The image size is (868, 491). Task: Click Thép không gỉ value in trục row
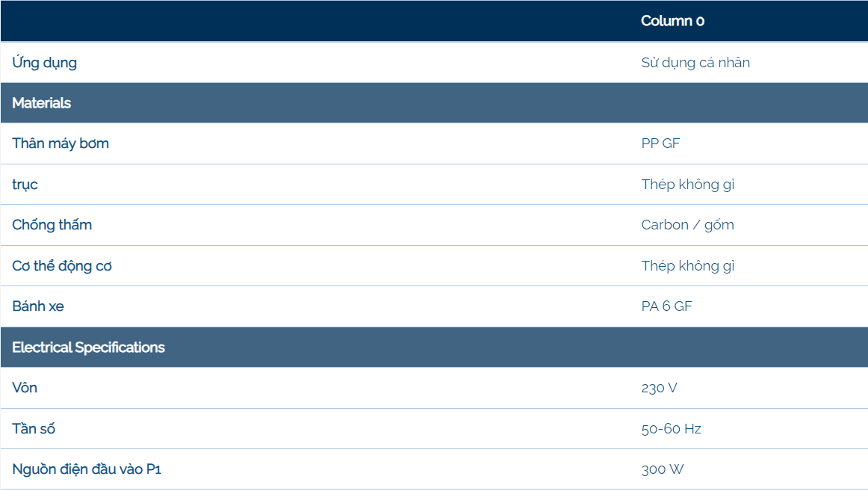point(687,185)
